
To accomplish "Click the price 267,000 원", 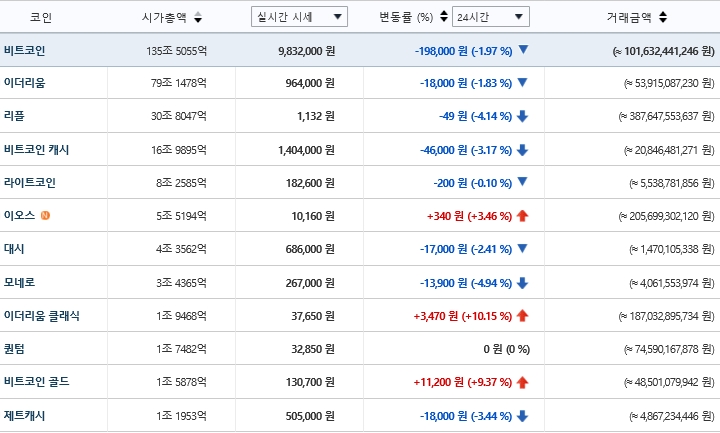I will [310, 283].
